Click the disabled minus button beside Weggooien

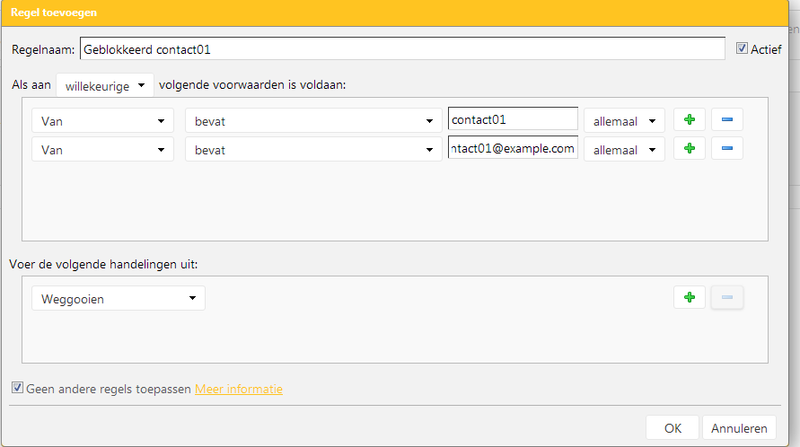(x=727, y=297)
